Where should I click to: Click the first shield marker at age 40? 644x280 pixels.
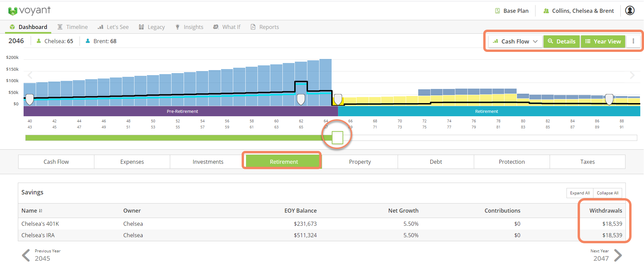coord(30,99)
